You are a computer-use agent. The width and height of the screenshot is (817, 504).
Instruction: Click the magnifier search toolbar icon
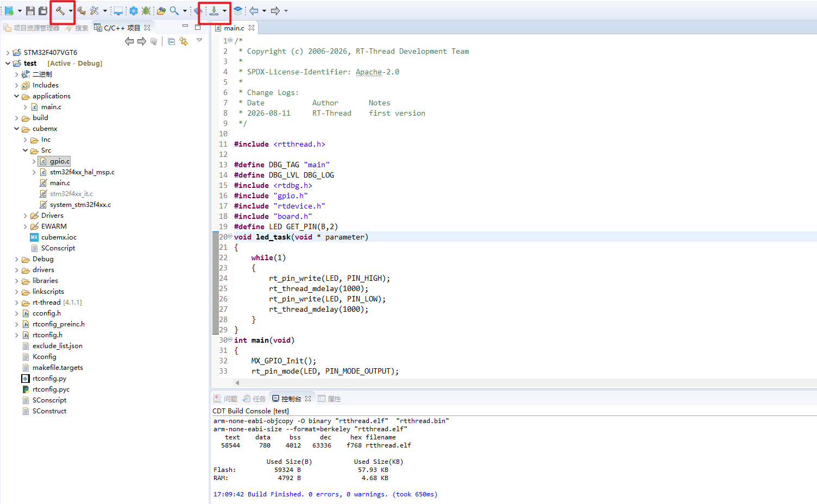[174, 11]
